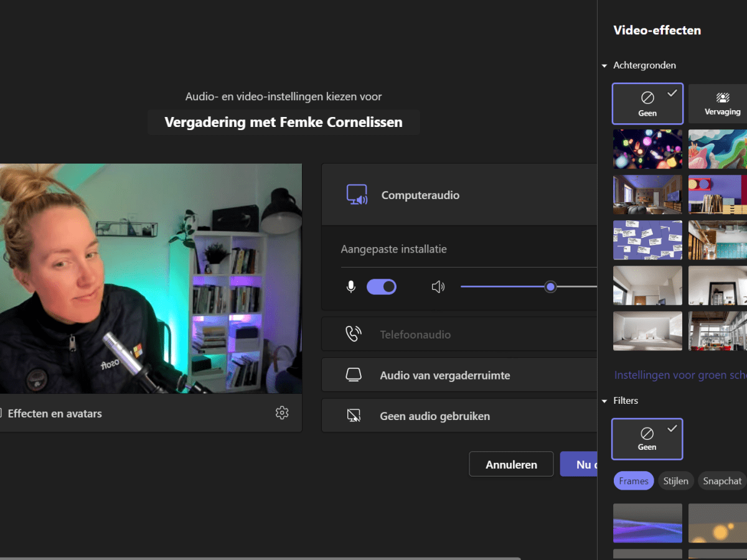Screen dimensions: 747x560
Task: Click the Computeraudio monitor icon
Action: (x=357, y=195)
